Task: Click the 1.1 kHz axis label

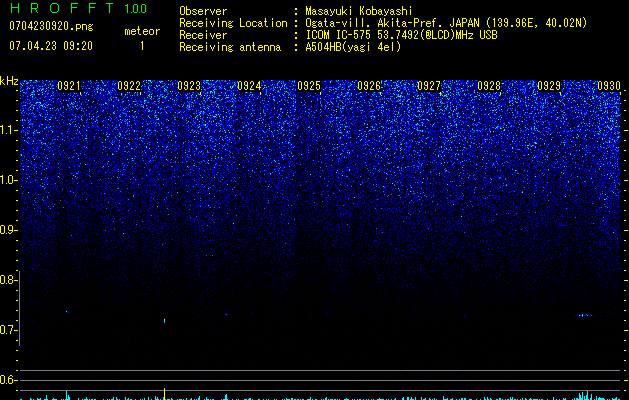Action: (8, 130)
